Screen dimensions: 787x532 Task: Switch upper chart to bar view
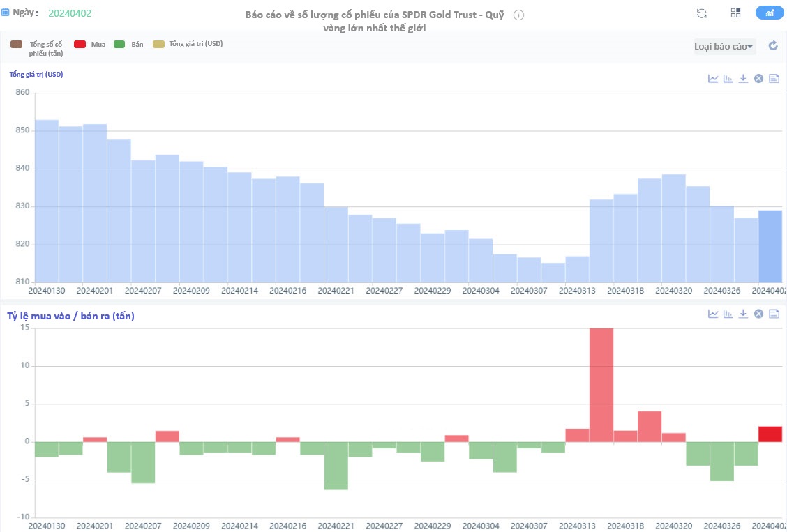point(728,78)
